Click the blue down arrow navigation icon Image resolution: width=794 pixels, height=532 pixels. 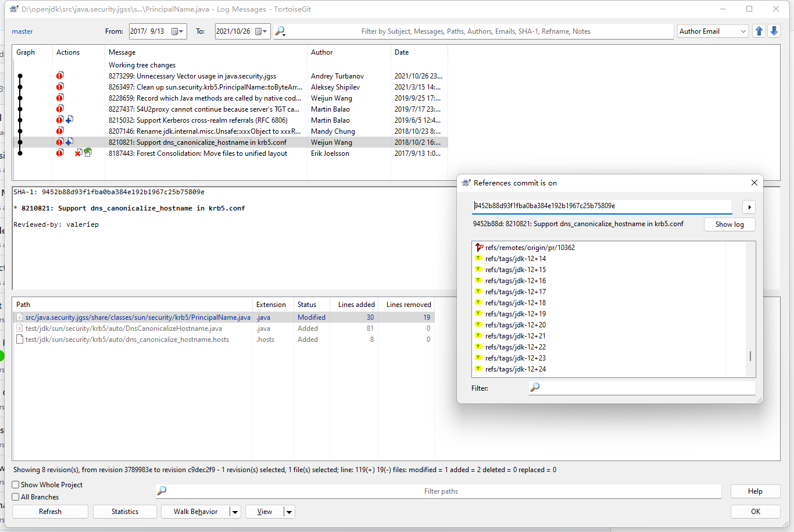click(774, 31)
